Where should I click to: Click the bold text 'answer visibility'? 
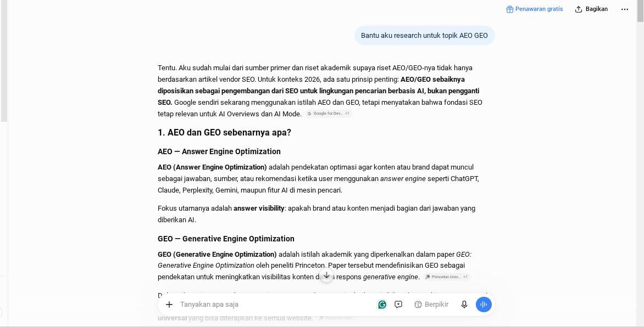point(259,208)
